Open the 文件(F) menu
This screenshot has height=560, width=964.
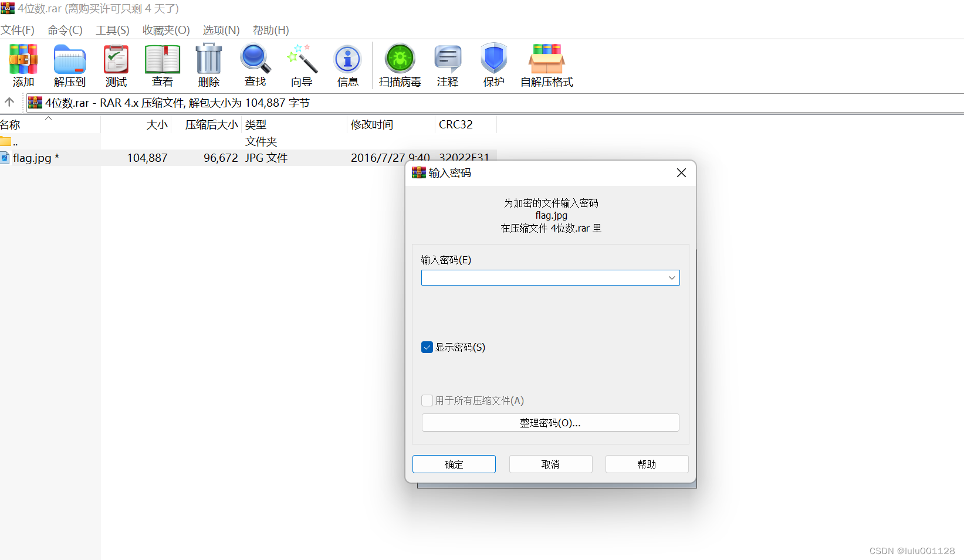(x=17, y=30)
